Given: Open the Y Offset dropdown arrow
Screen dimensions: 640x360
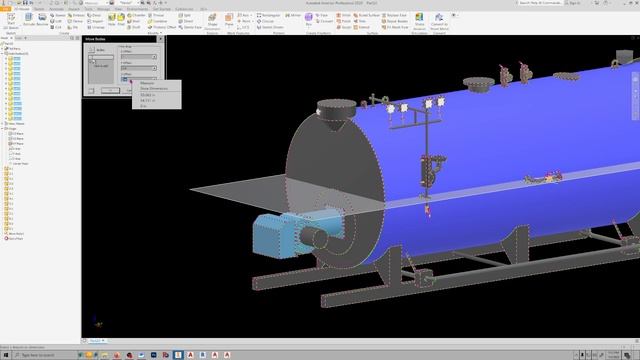Looking at the screenshot, I should pos(154,68).
